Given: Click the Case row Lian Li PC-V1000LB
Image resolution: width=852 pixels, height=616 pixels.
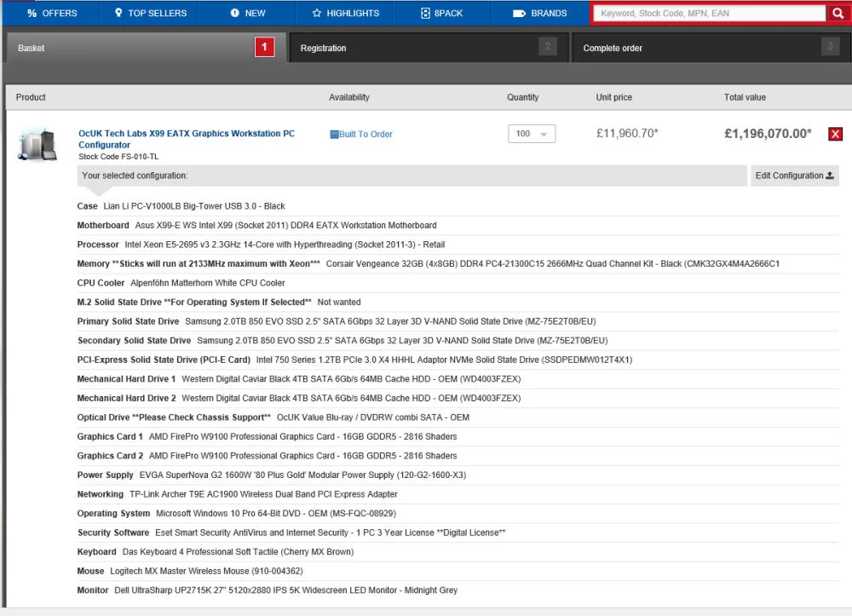Looking at the screenshot, I should click(458, 206).
